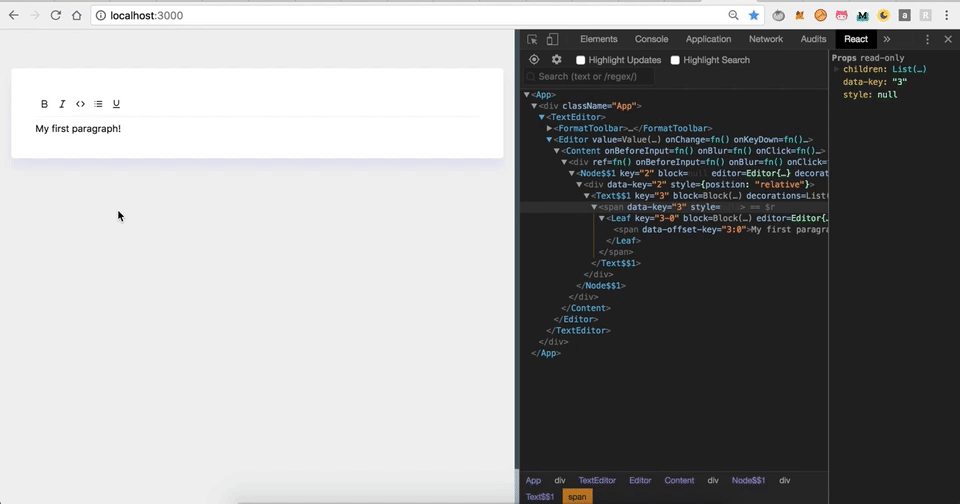960x504 pixels.
Task: Bookmark this page with star icon
Action: (754, 15)
